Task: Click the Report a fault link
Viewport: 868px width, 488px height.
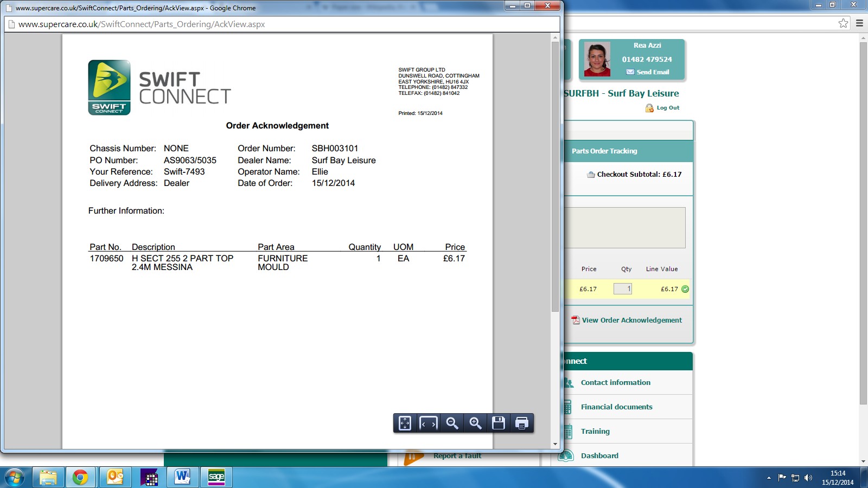Action: tap(457, 456)
